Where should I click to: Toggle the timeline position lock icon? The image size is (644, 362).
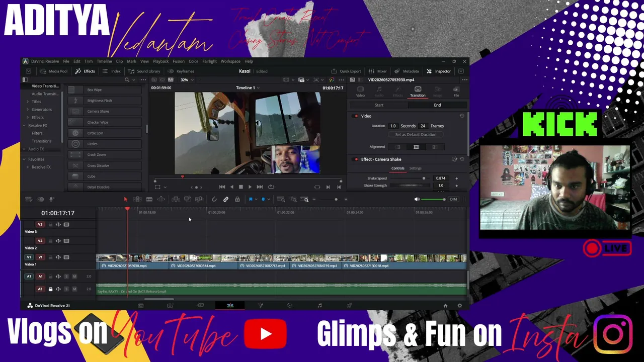click(237, 200)
